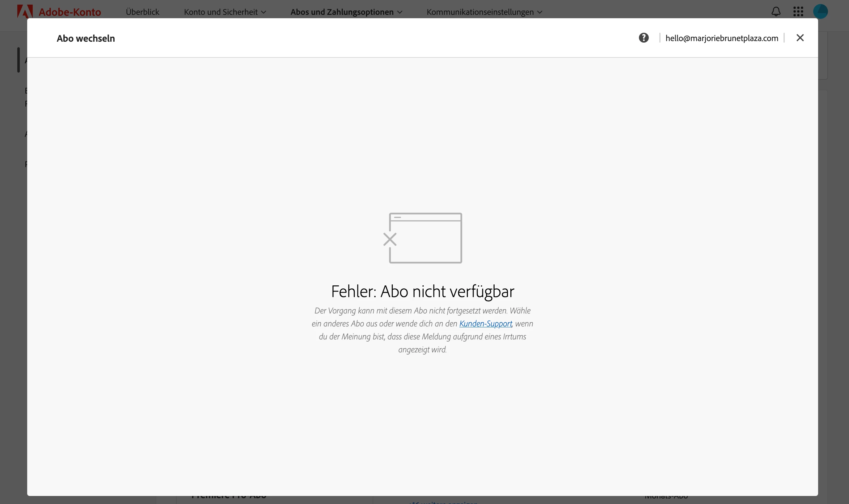The image size is (849, 504).
Task: Close the Abo wechseln dialog
Action: (x=800, y=38)
